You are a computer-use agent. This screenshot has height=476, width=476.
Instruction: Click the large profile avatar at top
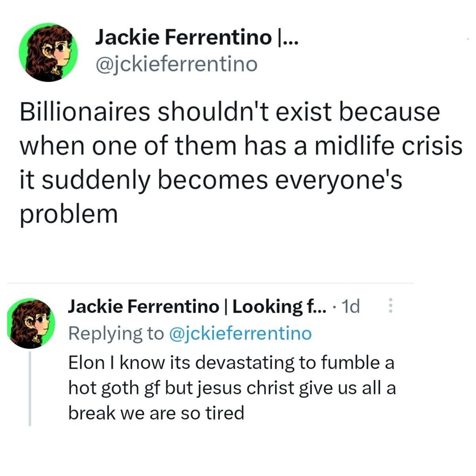pyautogui.click(x=48, y=52)
